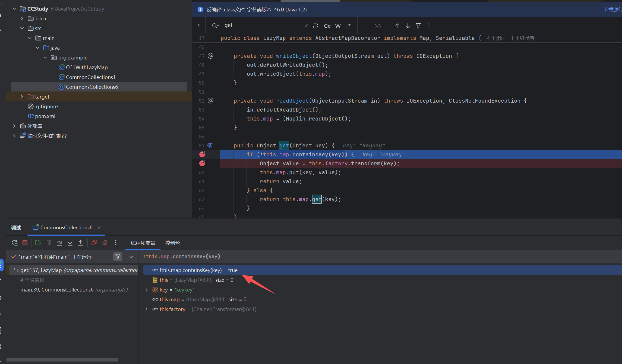The image size is (622, 364).
Task: Select the 线程和变量 tab
Action: coord(143,243)
